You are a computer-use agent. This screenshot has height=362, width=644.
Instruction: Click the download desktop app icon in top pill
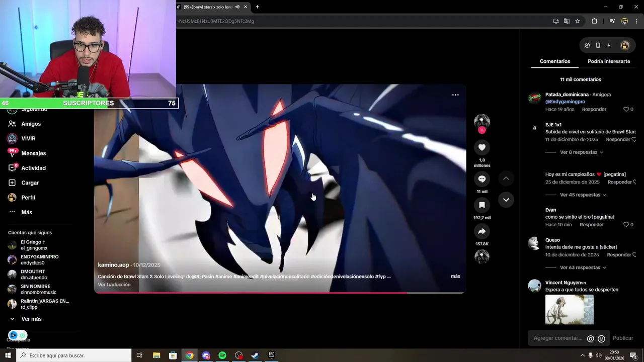(608, 45)
